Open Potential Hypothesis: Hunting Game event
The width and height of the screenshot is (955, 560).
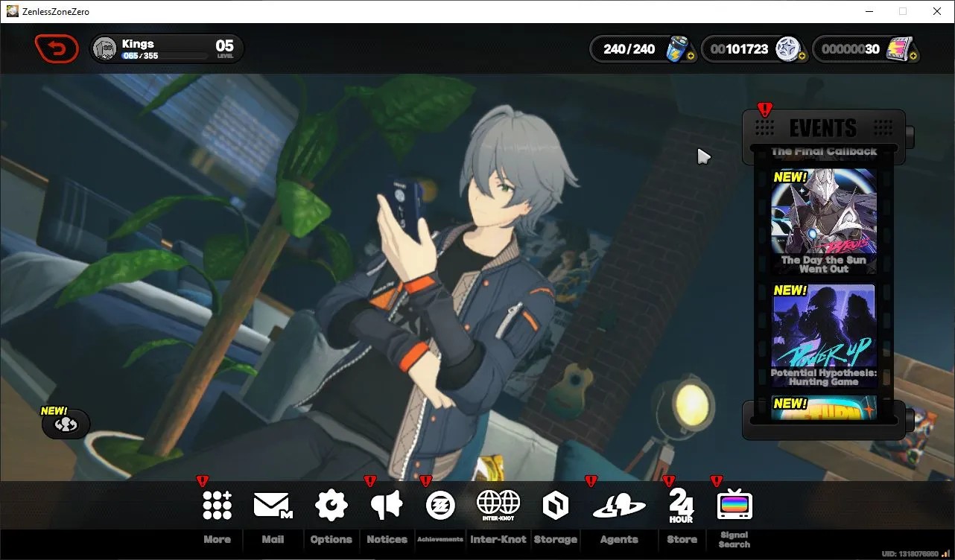pyautogui.click(x=823, y=334)
